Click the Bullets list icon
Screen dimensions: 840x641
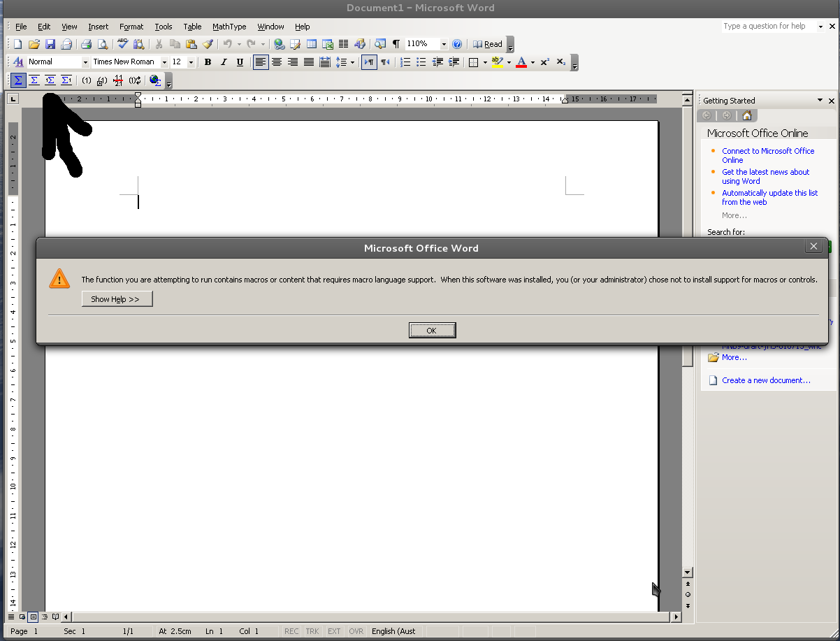[x=421, y=62]
